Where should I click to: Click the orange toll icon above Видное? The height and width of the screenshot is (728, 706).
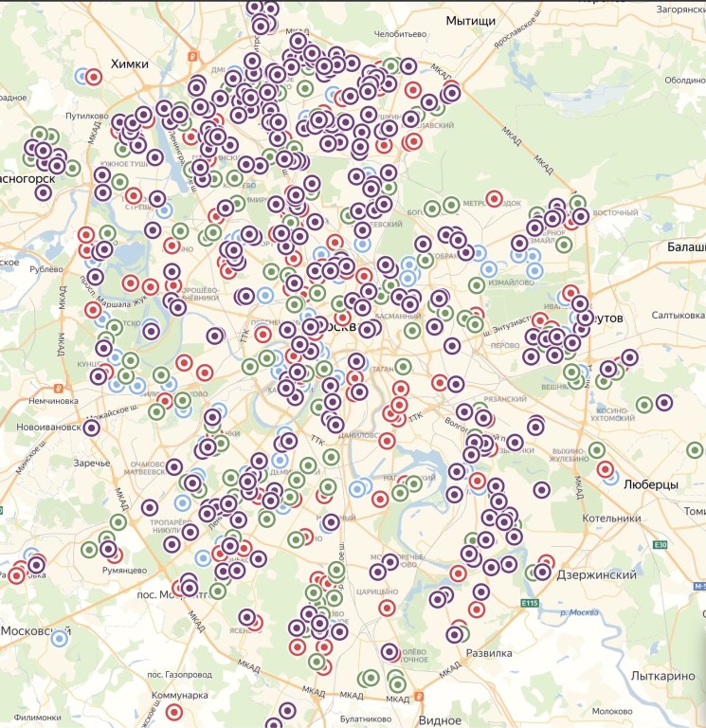pyautogui.click(x=419, y=696)
